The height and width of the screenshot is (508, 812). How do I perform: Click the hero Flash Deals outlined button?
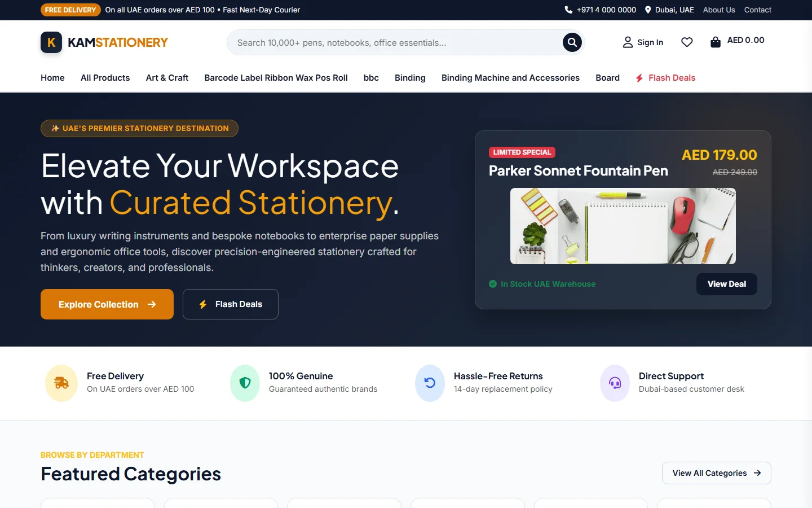click(x=231, y=304)
